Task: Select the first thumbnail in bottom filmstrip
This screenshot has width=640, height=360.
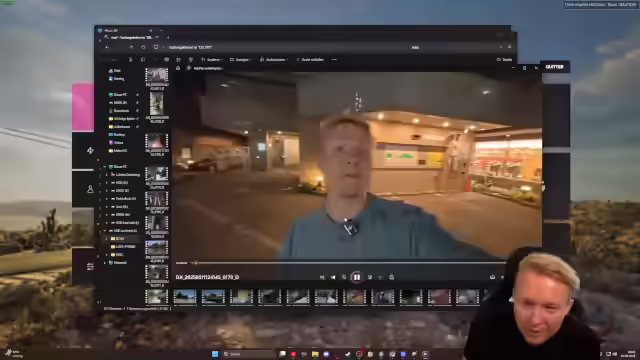Action: click(184, 297)
